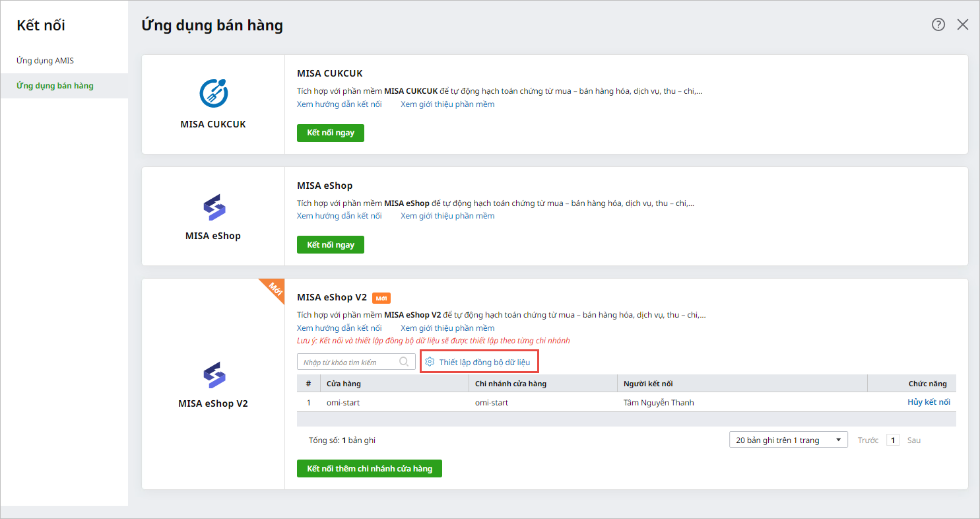Click Kết nối thêm chi nhánh cửa hàng
The image size is (980, 519).
[x=370, y=469]
